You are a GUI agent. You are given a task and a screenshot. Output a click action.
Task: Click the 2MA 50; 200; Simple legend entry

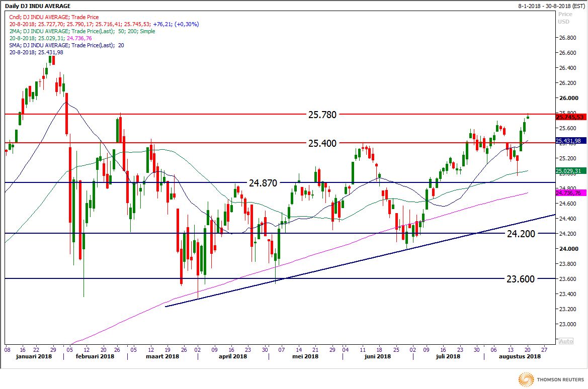82,31
